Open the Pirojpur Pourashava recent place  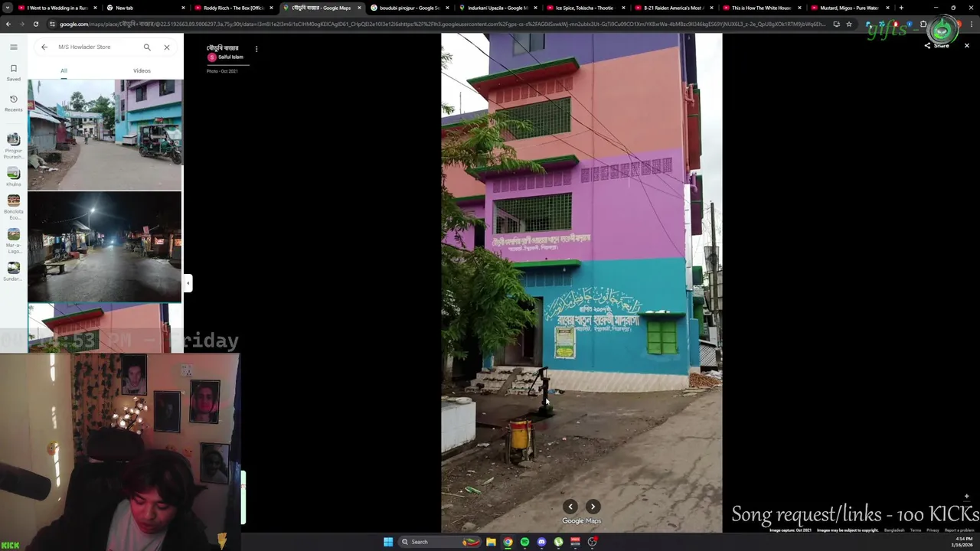(x=13, y=144)
